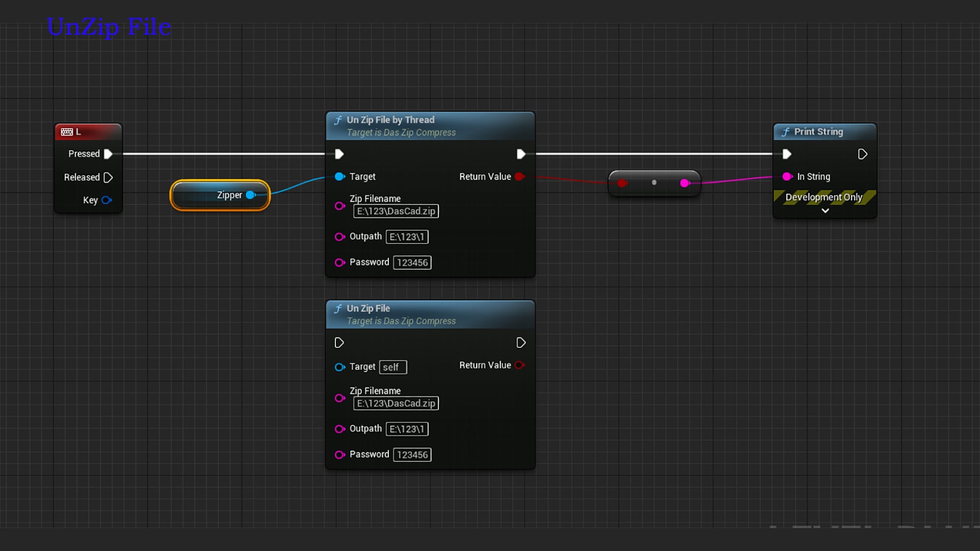Select the Un Zip File by Thread node title
This screenshot has height=551, width=980.
[390, 120]
